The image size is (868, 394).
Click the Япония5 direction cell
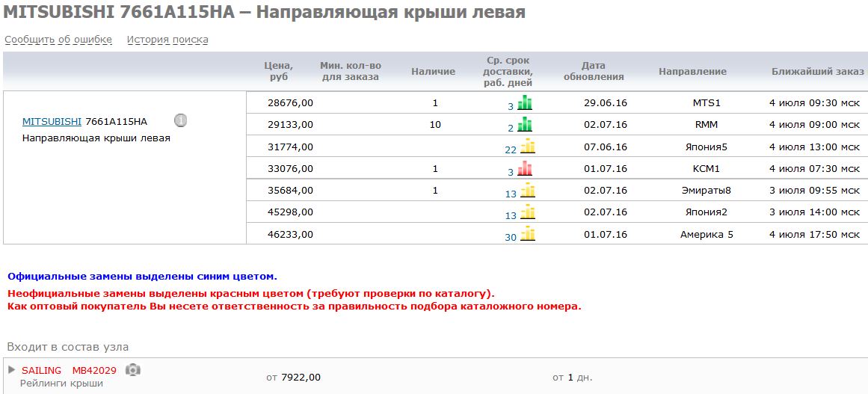tap(707, 147)
